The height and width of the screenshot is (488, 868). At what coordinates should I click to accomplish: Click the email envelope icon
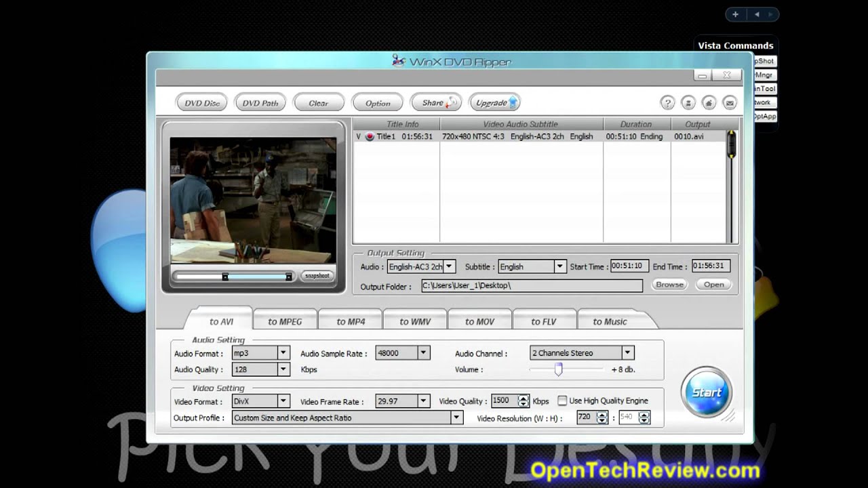[x=730, y=103]
